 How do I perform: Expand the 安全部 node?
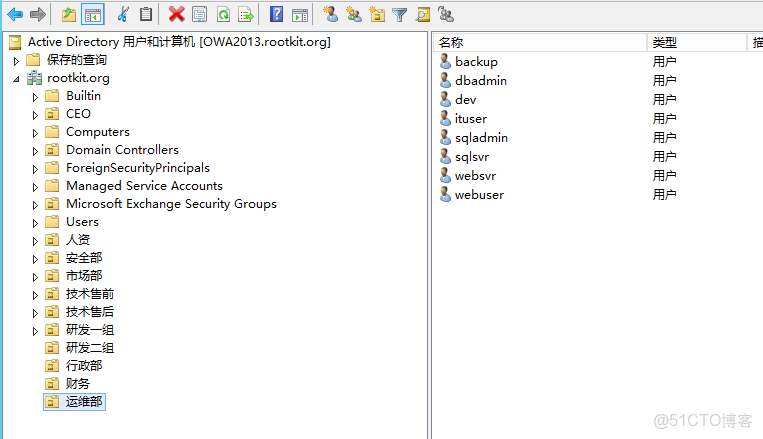coord(35,259)
